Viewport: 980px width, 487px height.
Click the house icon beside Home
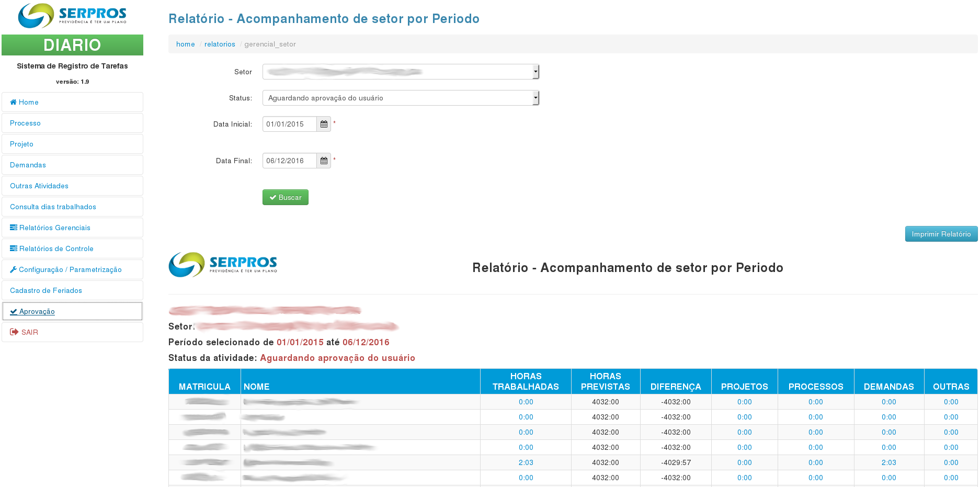pos(14,102)
